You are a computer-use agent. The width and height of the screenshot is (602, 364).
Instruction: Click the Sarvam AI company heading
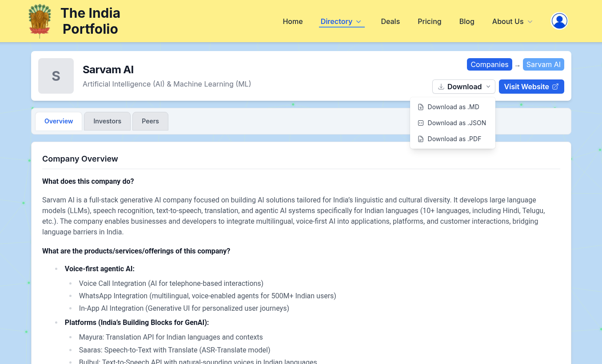108,70
